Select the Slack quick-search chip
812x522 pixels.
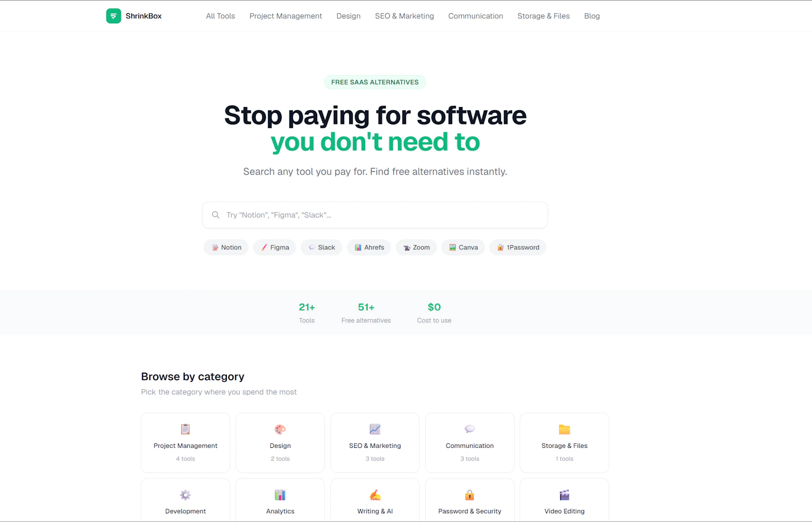pyautogui.click(x=322, y=247)
